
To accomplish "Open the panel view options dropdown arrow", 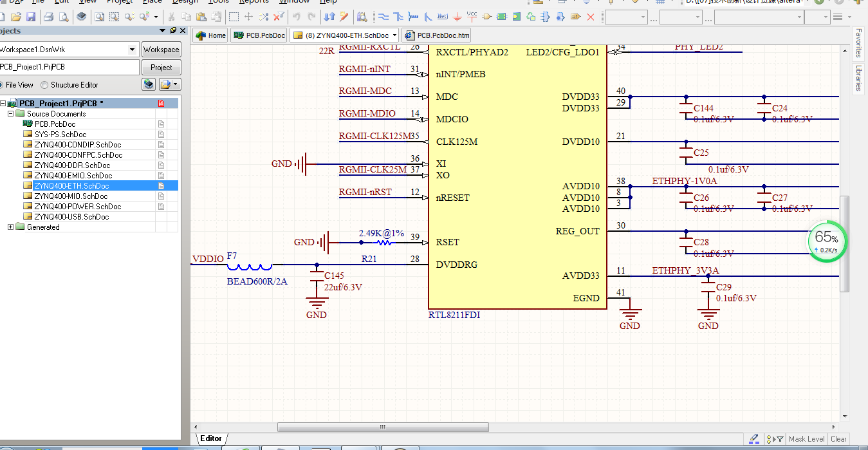I will pos(176,84).
